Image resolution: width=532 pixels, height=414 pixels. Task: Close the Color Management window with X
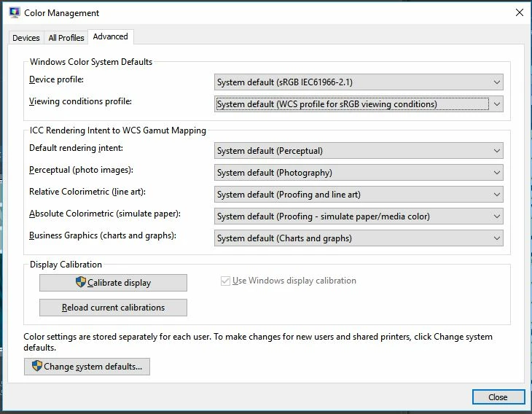(x=519, y=13)
